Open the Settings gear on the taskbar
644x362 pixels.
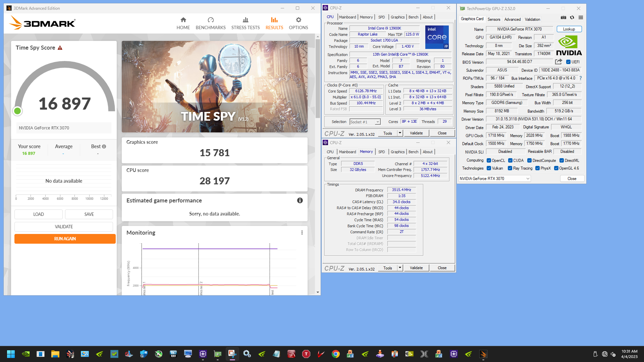(x=247, y=354)
